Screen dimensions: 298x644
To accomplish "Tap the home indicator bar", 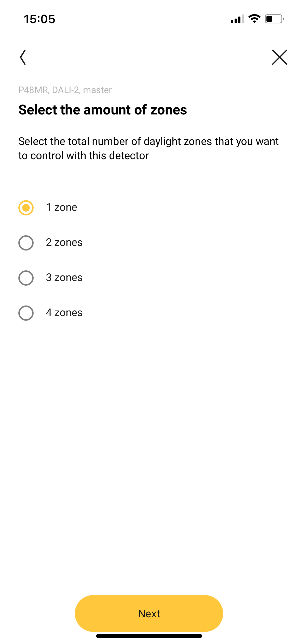I will tap(149, 636).
